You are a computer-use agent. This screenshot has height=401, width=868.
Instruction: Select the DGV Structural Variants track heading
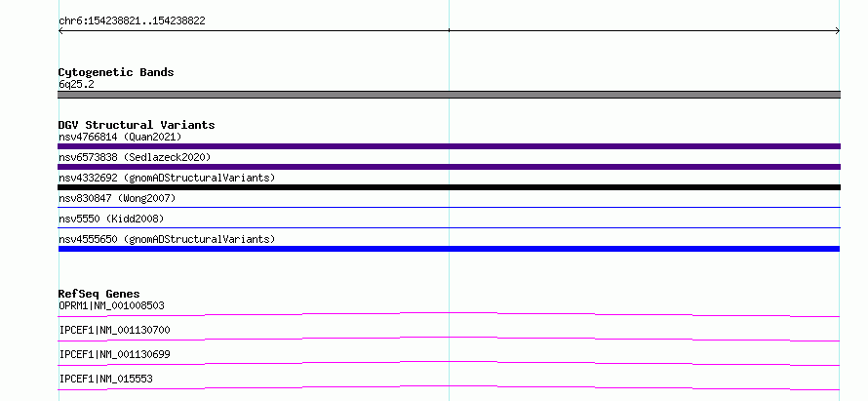click(137, 125)
